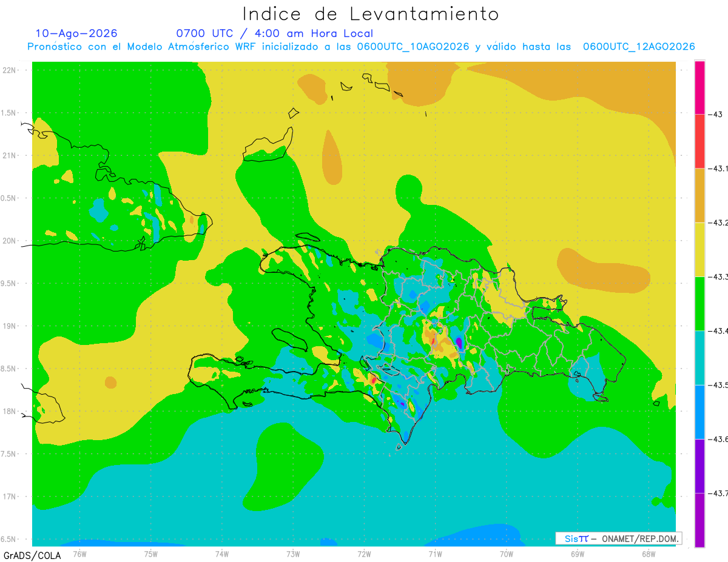Select the '17N' latitude label
This screenshot has height=562, width=728.
point(10,497)
